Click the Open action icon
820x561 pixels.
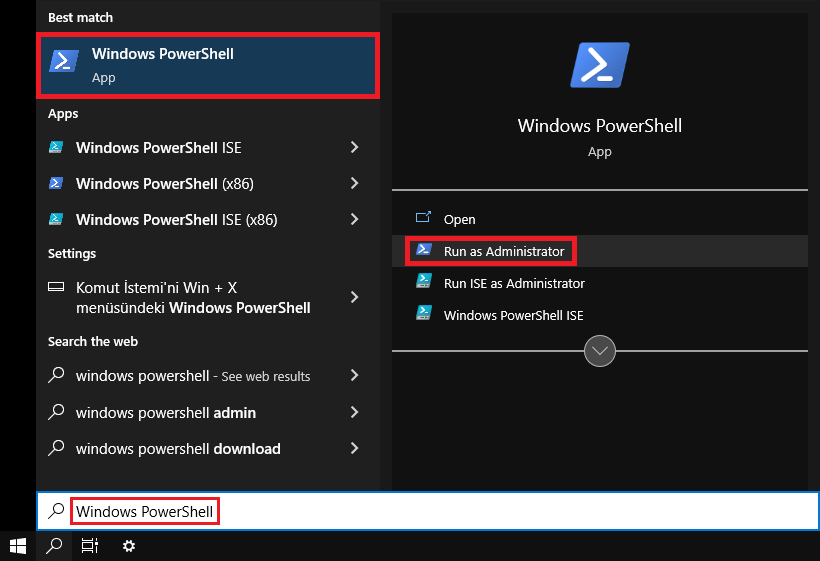pyautogui.click(x=424, y=219)
